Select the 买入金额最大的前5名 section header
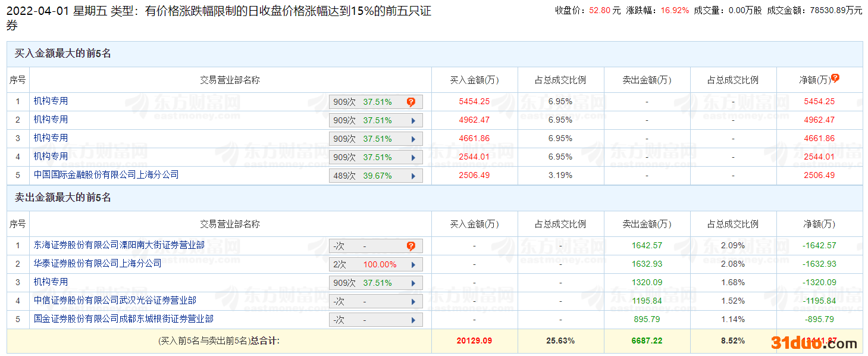Image resolution: width=868 pixels, height=356 pixels. tap(63, 54)
